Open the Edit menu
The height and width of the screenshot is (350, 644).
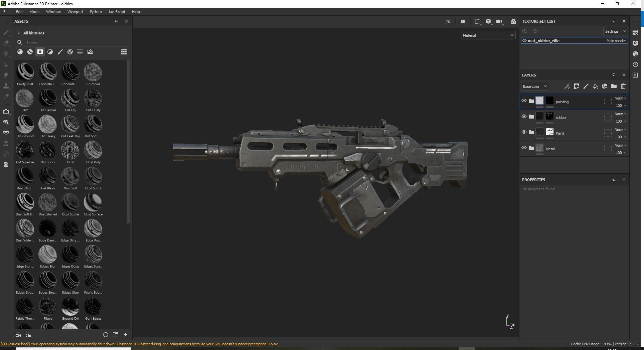pos(19,12)
